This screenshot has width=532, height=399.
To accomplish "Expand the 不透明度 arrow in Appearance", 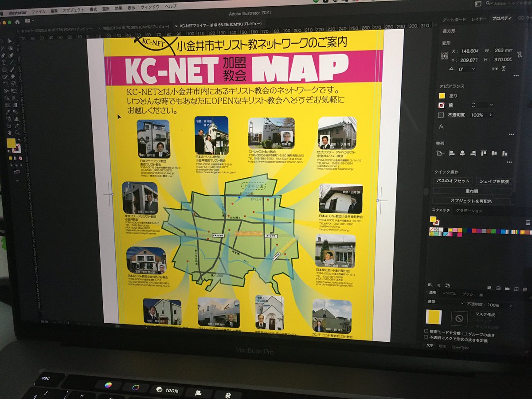I will click(490, 115).
